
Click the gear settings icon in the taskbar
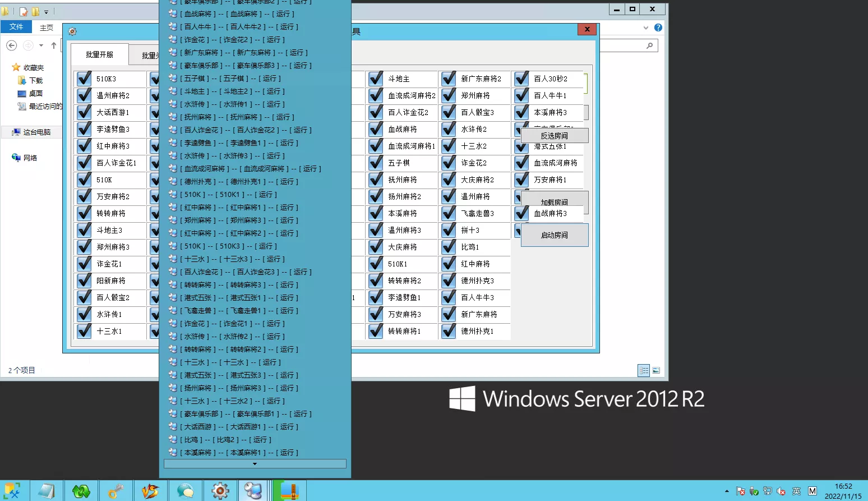click(x=220, y=491)
